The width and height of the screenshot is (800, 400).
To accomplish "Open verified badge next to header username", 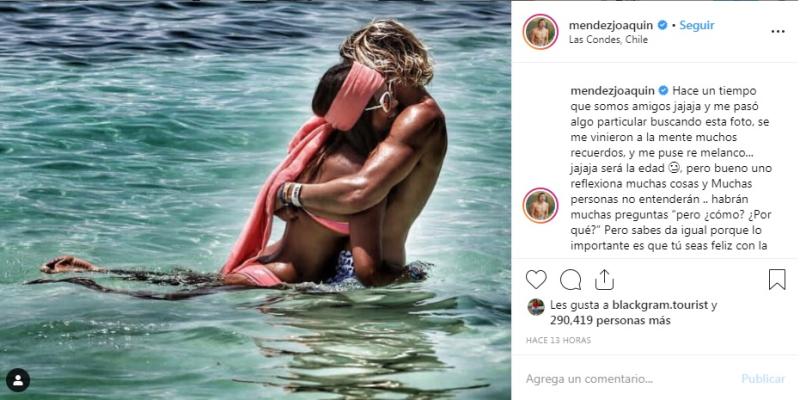I will (x=662, y=25).
